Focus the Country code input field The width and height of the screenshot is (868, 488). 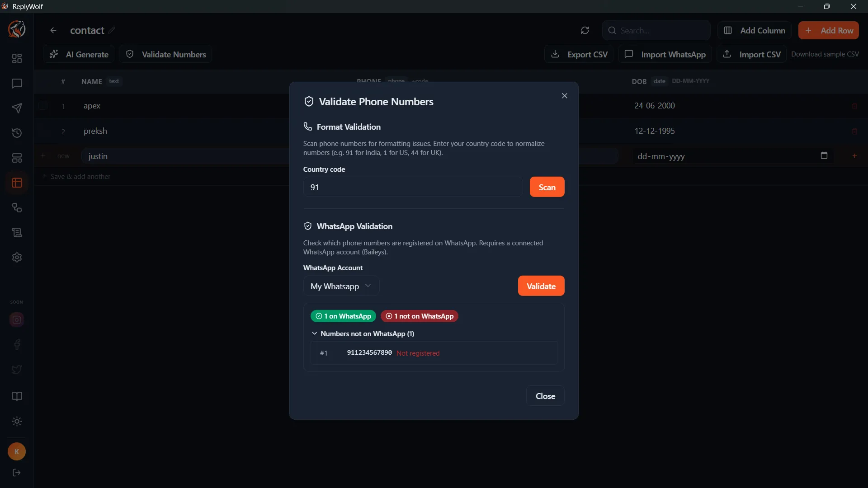click(x=413, y=187)
